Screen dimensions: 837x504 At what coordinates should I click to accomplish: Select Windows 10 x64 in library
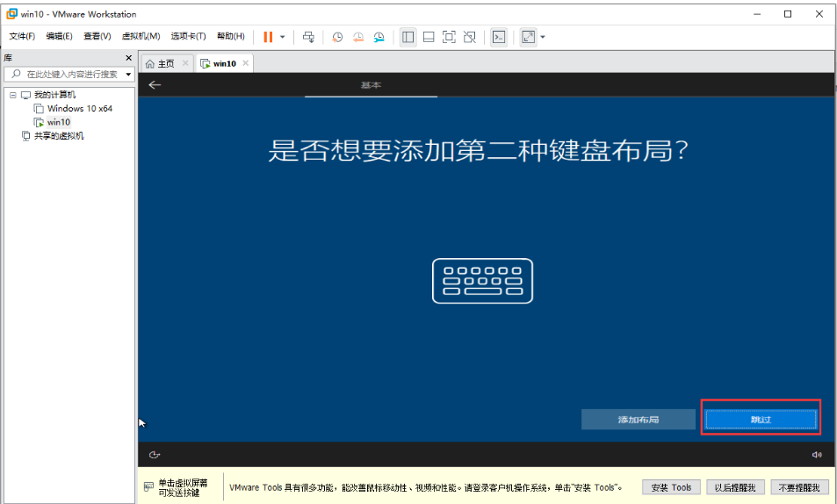click(x=80, y=108)
